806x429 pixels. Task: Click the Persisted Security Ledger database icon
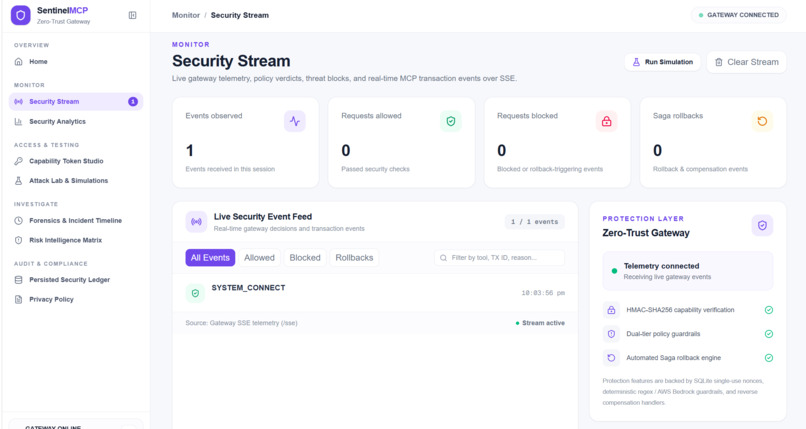point(19,280)
